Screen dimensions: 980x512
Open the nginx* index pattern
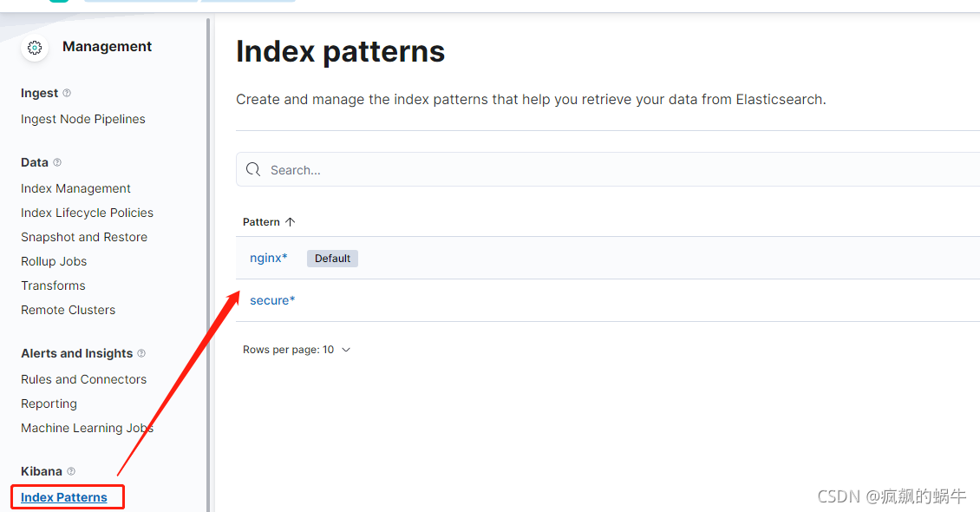pyautogui.click(x=268, y=257)
